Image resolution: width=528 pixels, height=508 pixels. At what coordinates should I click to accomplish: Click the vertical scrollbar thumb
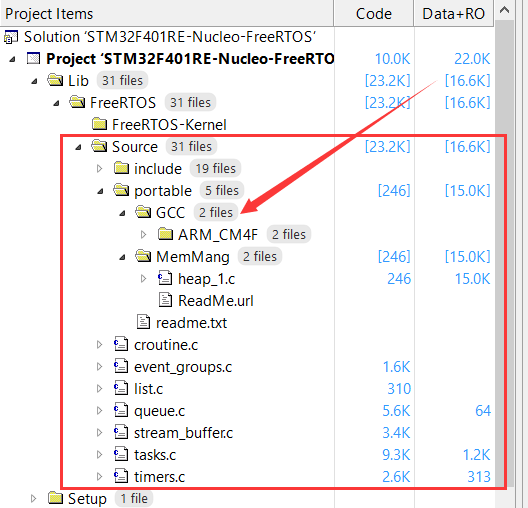point(504,252)
